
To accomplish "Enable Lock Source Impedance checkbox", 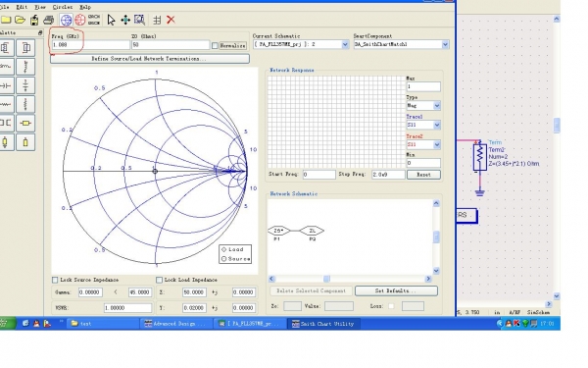I will tap(55, 280).
